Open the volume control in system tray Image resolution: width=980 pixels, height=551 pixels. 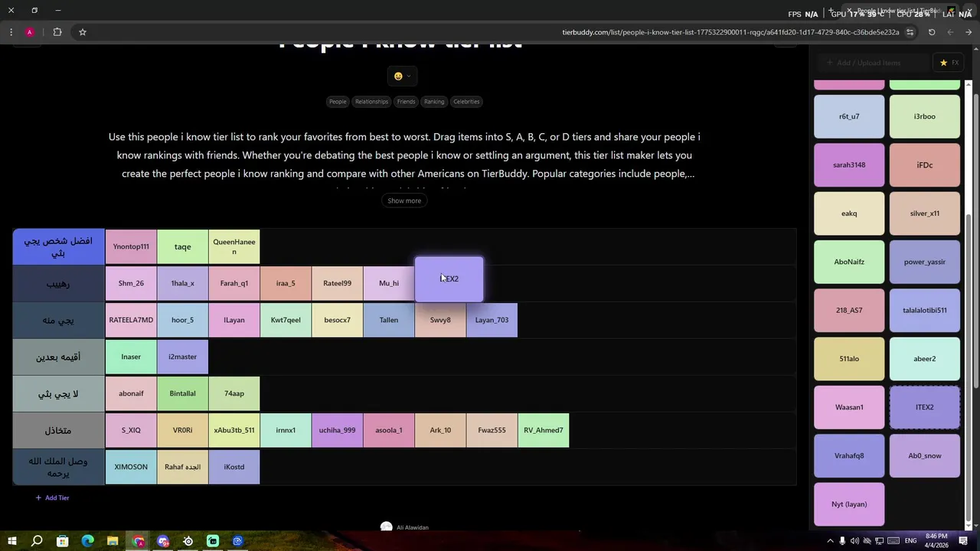pyautogui.click(x=854, y=541)
